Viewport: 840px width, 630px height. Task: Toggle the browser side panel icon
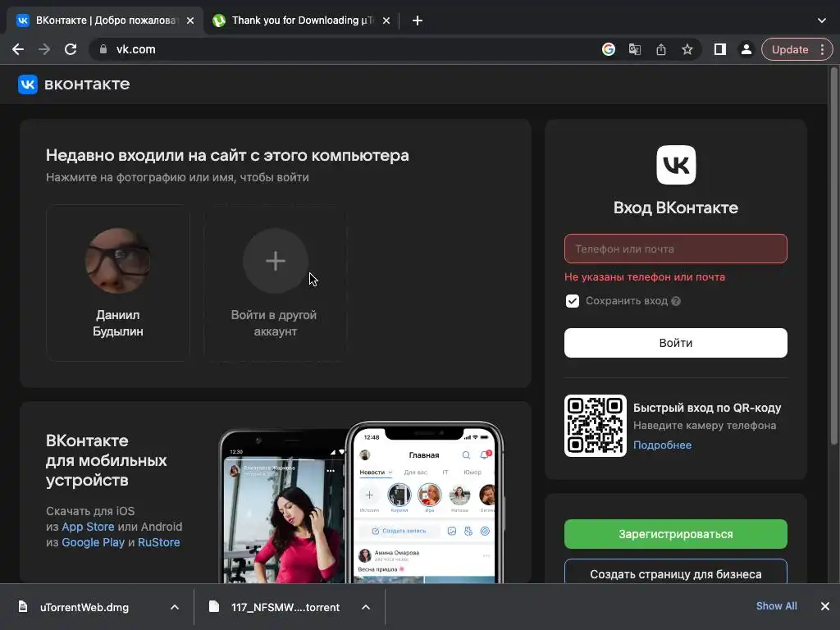click(720, 49)
